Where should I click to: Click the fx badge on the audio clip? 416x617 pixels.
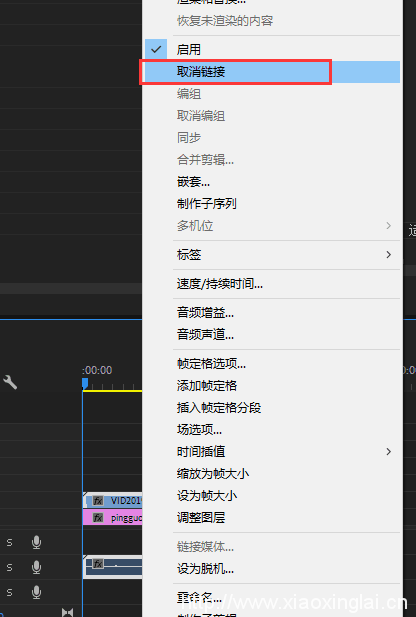click(x=98, y=563)
